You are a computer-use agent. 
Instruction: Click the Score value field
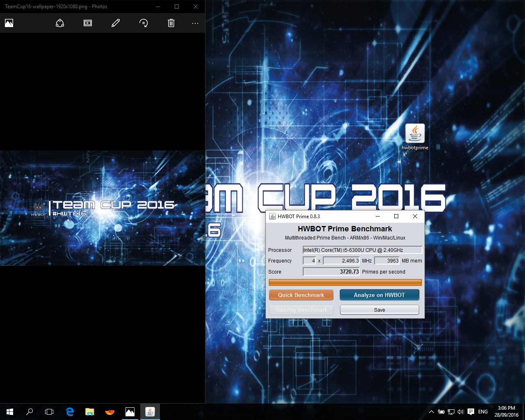click(x=331, y=272)
